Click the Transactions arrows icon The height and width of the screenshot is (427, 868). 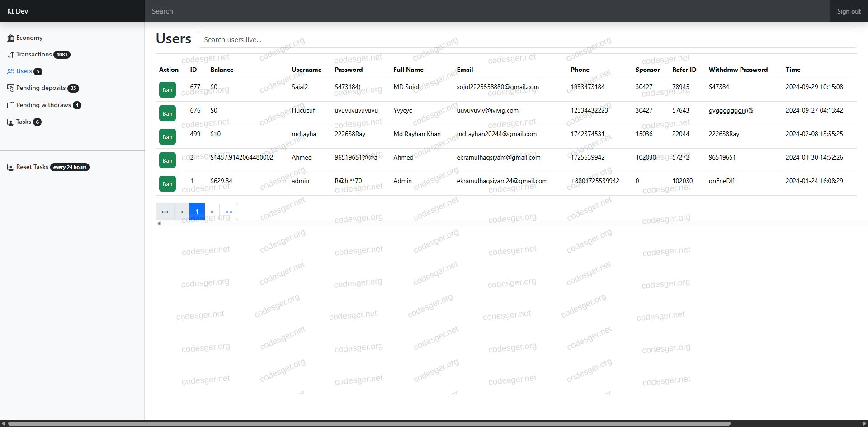click(x=11, y=55)
